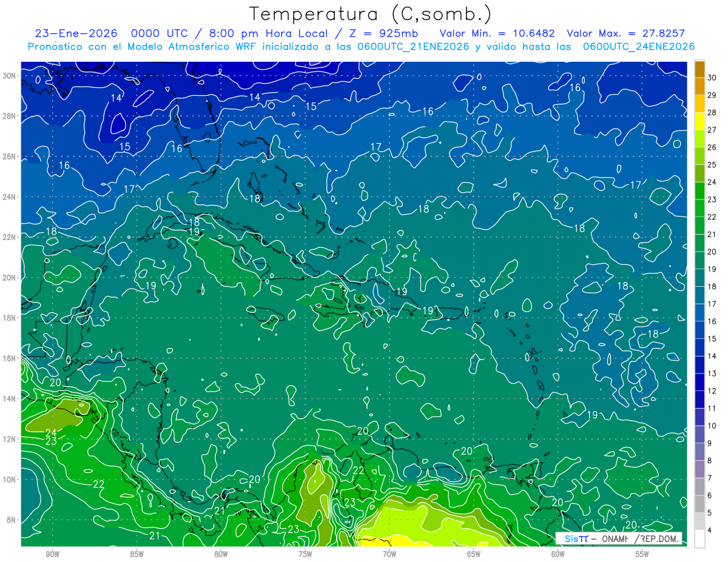This screenshot has width=728, height=562.
Task: Click the '24' contour label over Central America
Action: 51,432
